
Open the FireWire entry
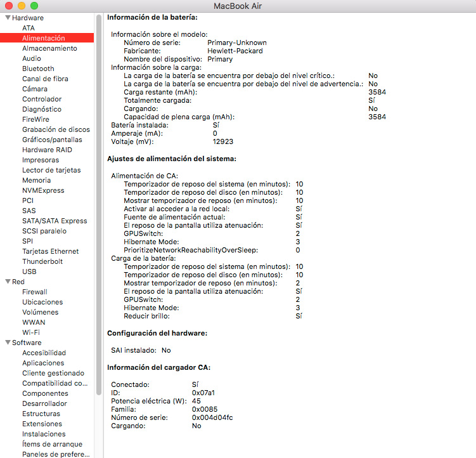(x=35, y=119)
